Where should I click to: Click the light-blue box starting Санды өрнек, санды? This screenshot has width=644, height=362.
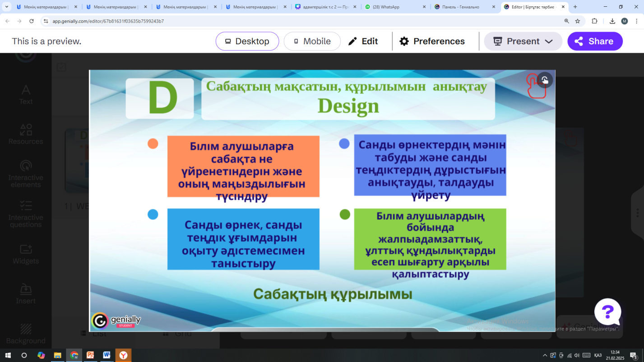click(x=243, y=239)
